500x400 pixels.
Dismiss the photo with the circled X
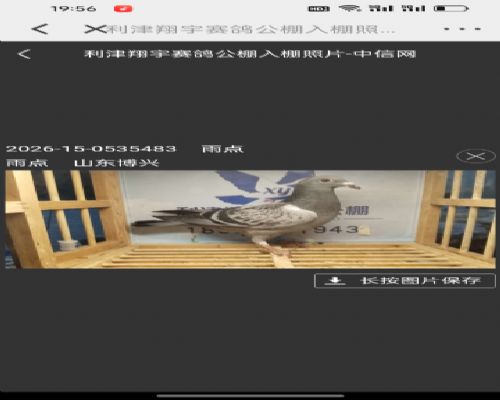pos(475,156)
